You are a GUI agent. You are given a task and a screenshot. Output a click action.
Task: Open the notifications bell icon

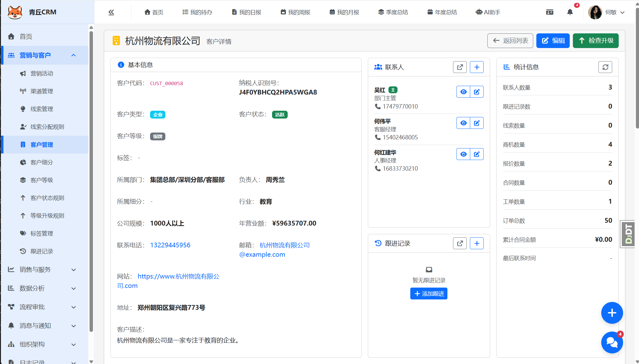pyautogui.click(x=569, y=12)
